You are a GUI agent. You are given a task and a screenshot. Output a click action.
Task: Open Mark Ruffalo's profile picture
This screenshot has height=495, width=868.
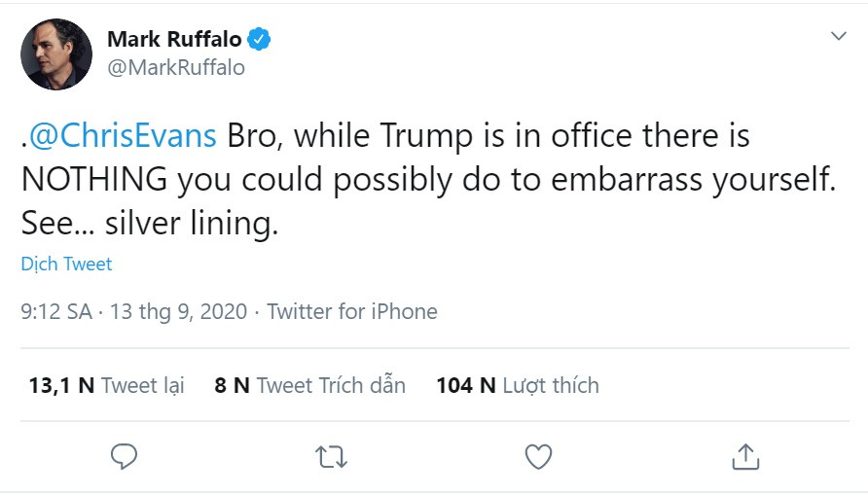tap(56, 54)
